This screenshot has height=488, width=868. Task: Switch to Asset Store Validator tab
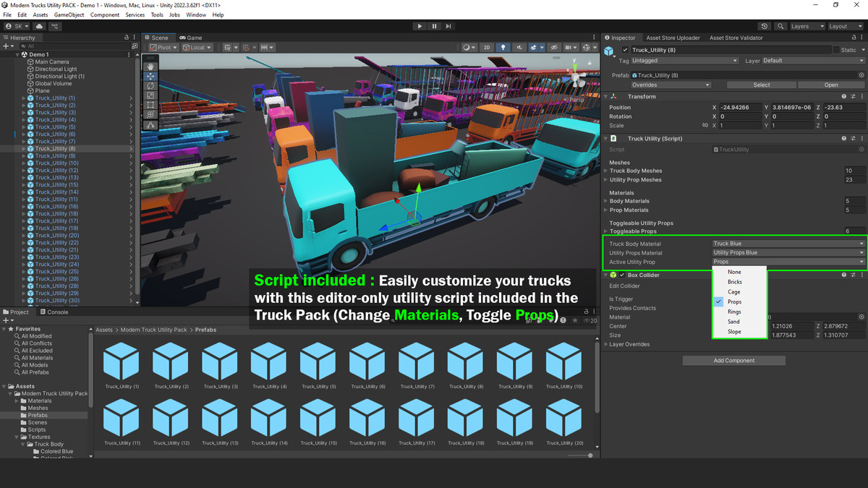(x=736, y=38)
